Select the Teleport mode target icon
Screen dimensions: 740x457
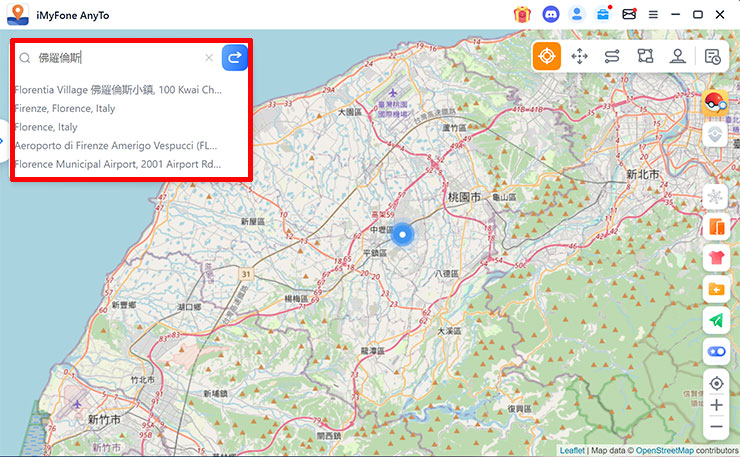click(x=546, y=56)
